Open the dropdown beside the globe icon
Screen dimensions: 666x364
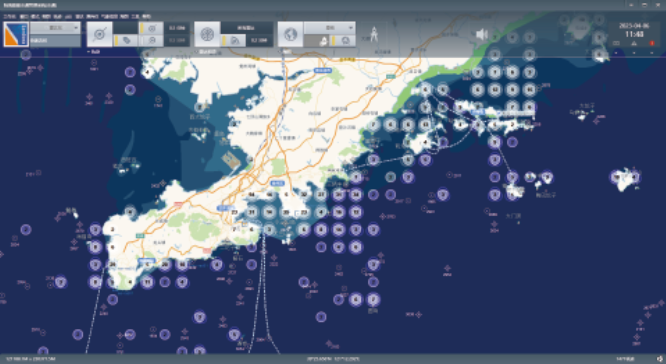click(x=330, y=28)
